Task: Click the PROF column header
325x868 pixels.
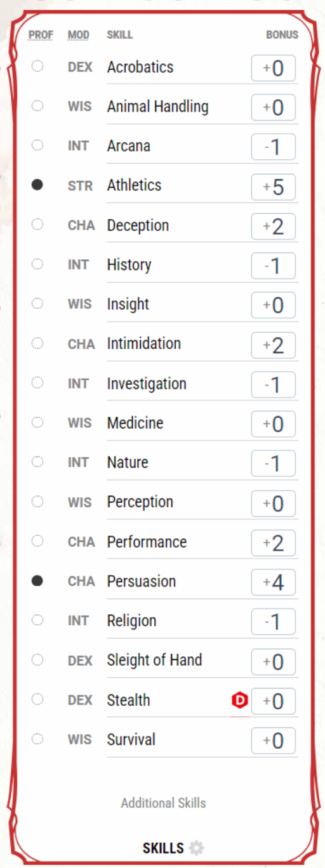Action: pos(41,34)
